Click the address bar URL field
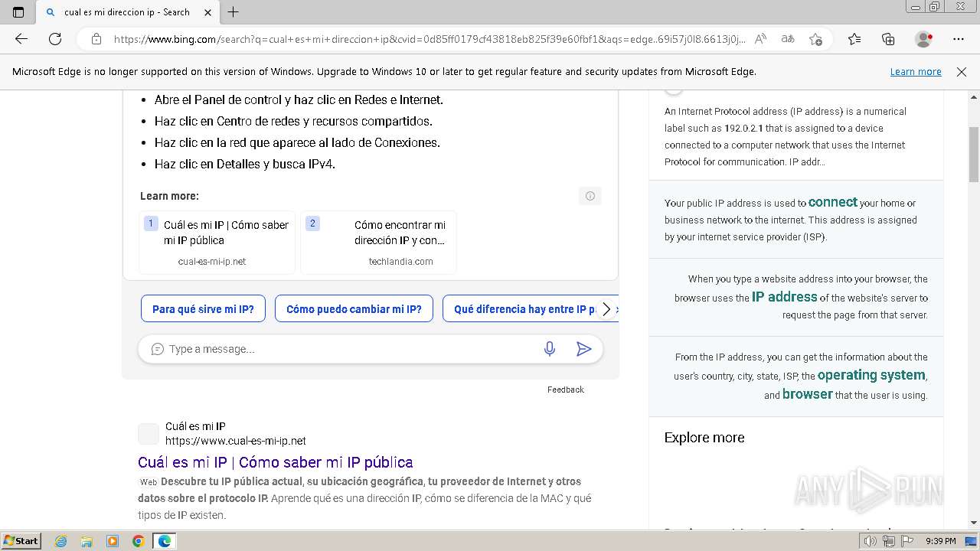The image size is (980, 551). click(429, 39)
